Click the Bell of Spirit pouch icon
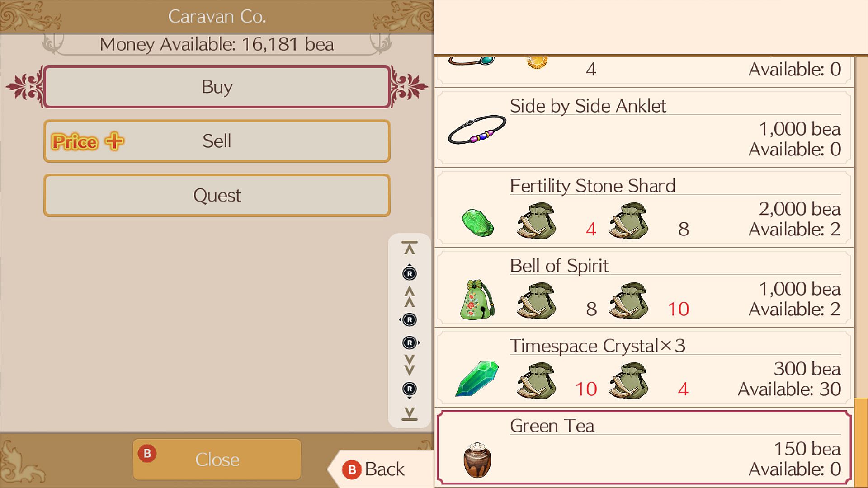Screen dimensions: 868x488 [477, 300]
